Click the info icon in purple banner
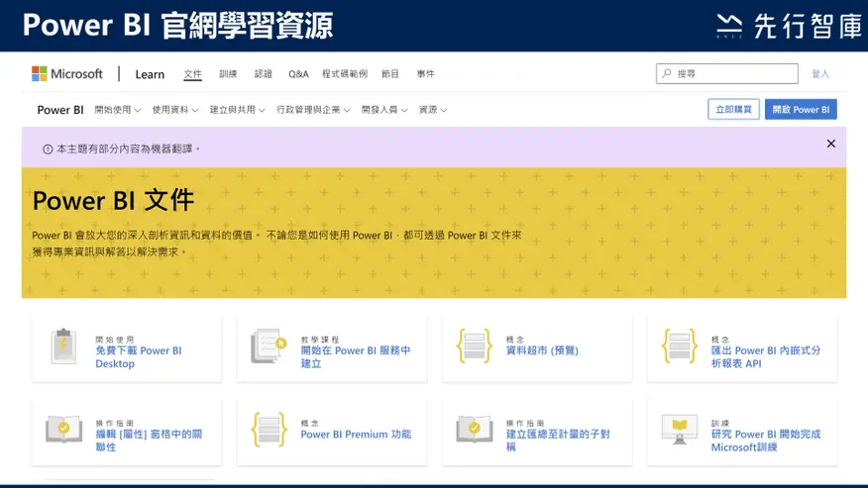The width and height of the screenshot is (868, 488). click(48, 148)
